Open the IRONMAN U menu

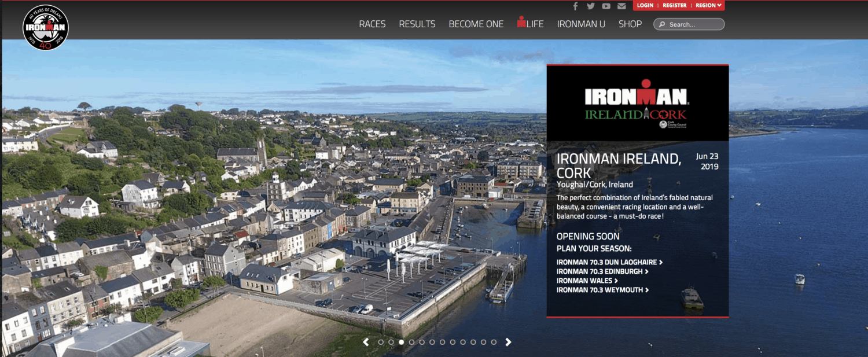coord(581,24)
